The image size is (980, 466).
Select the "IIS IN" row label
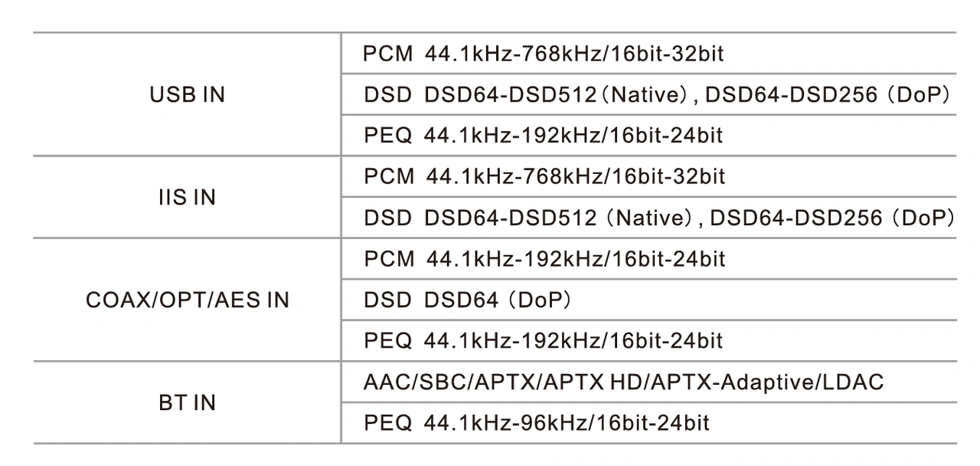click(182, 198)
